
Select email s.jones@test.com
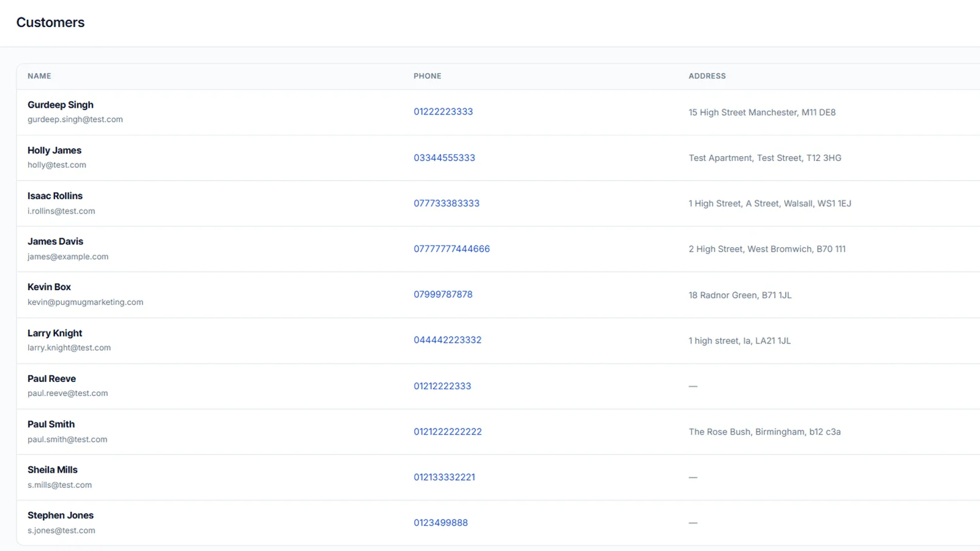click(61, 530)
